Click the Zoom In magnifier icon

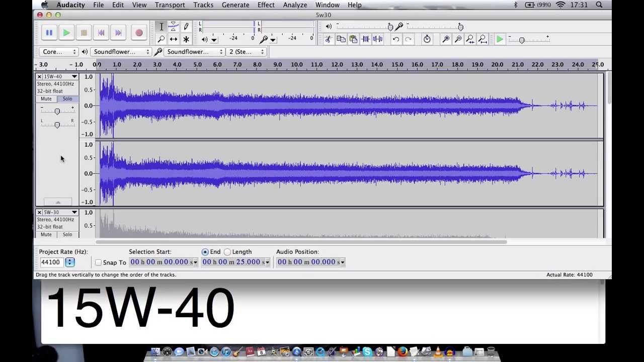(x=446, y=39)
